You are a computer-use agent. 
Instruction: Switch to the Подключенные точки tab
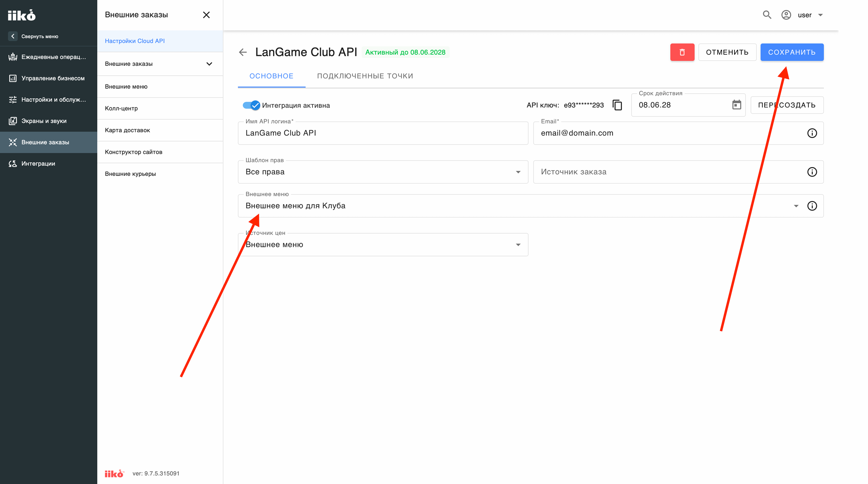point(365,76)
